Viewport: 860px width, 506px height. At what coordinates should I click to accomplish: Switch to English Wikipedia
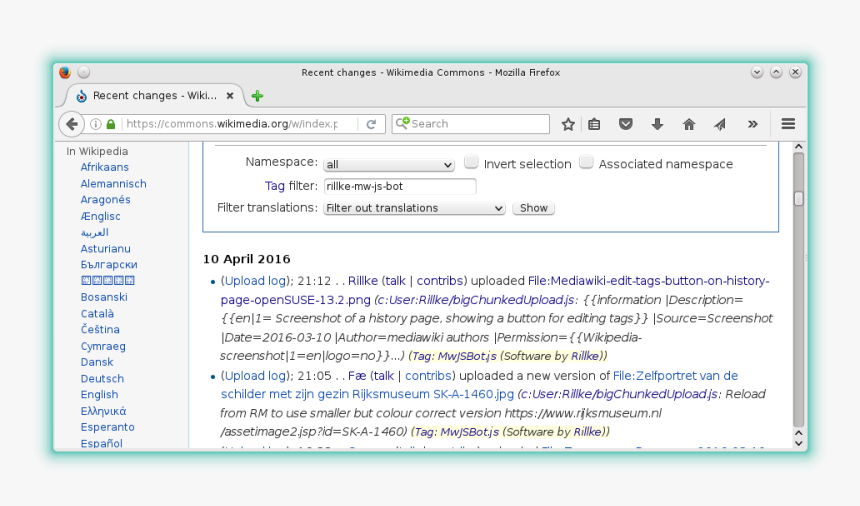99,395
